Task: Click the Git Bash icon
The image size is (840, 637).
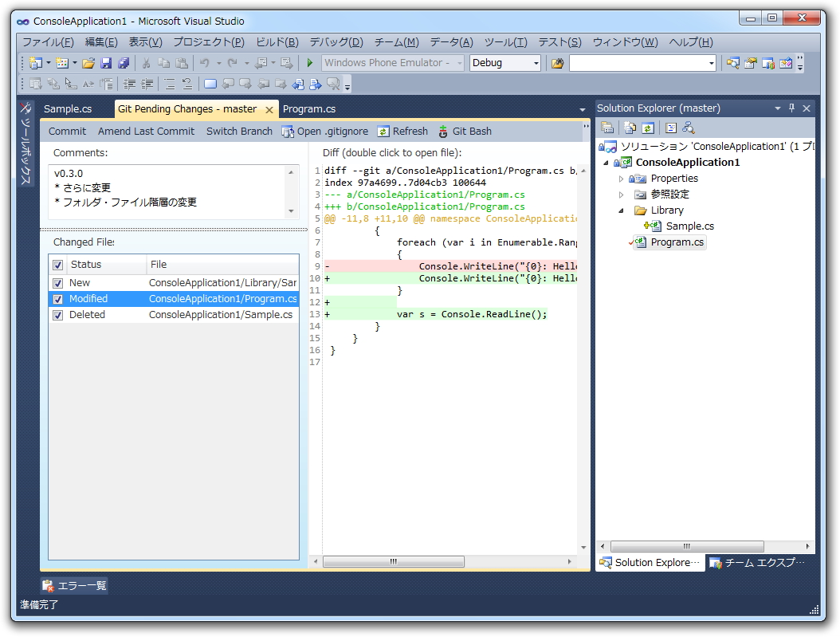Action: [443, 132]
